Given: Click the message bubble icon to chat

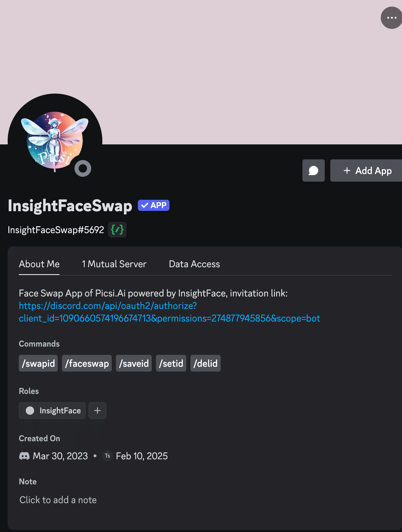Looking at the screenshot, I should 313,170.
